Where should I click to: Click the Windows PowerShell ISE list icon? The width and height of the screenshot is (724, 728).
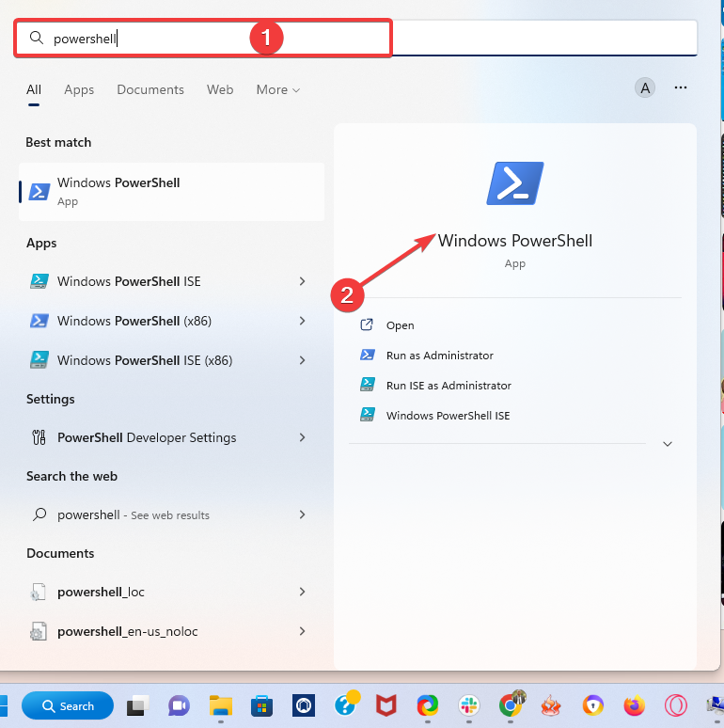[39, 281]
